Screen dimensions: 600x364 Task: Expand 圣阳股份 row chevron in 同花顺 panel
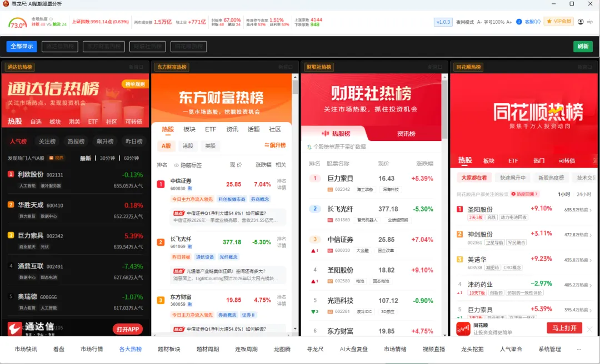591,210
